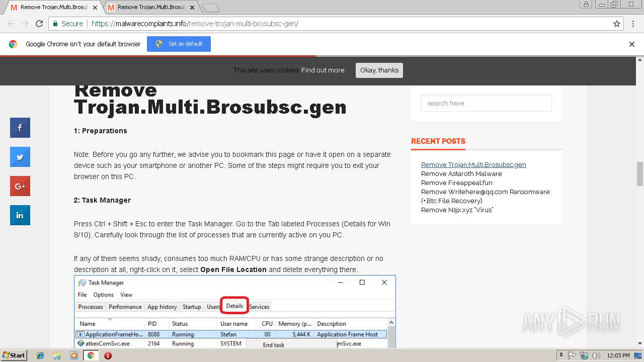Open Chrome three-dot menu

click(x=633, y=24)
